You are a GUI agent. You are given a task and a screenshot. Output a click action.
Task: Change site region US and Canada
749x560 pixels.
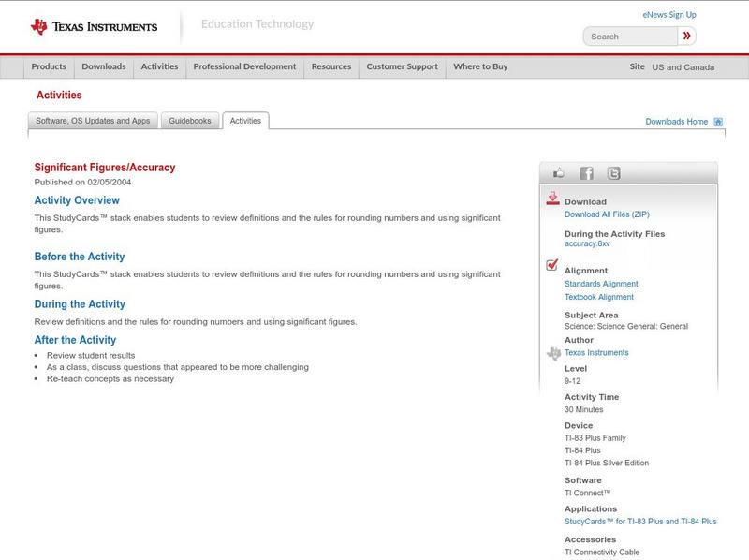click(683, 67)
